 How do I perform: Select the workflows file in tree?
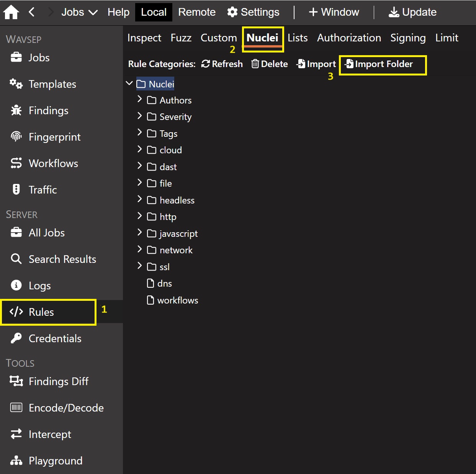(x=177, y=300)
